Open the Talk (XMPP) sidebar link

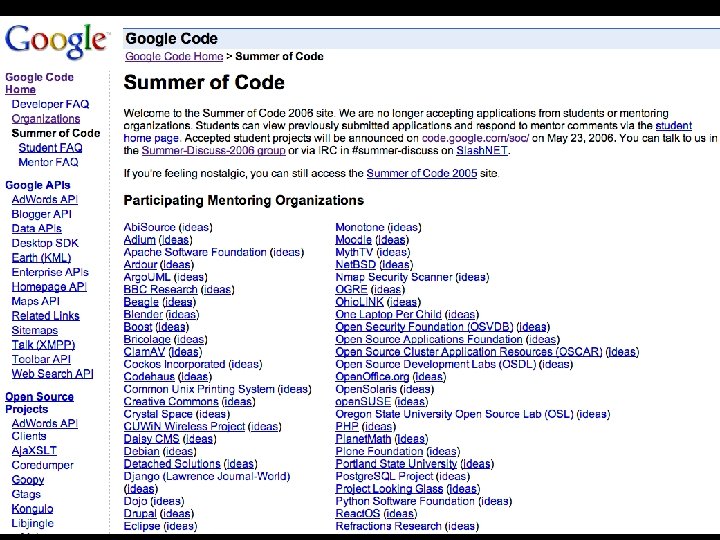click(x=43, y=345)
